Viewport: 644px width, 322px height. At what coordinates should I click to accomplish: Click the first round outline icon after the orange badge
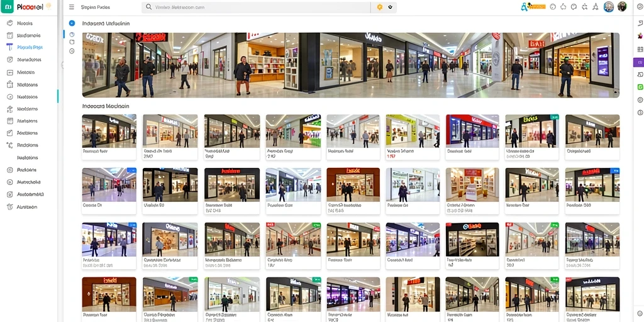tap(553, 6)
